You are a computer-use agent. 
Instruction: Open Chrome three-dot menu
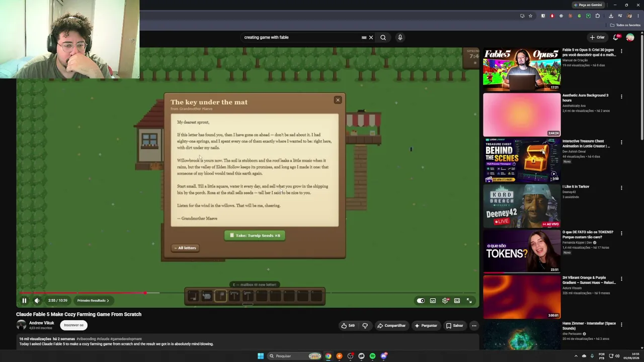(x=638, y=16)
